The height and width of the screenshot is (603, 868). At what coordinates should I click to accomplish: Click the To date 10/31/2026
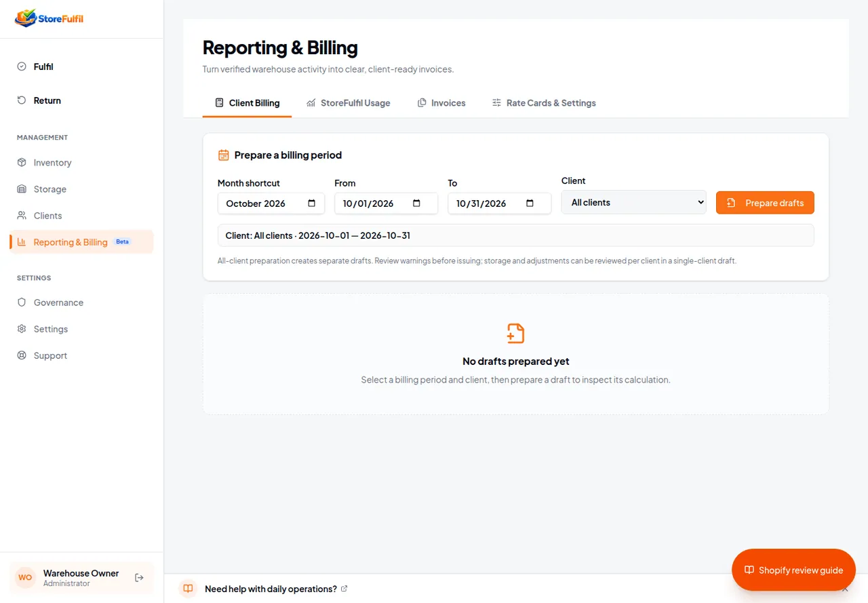481,203
